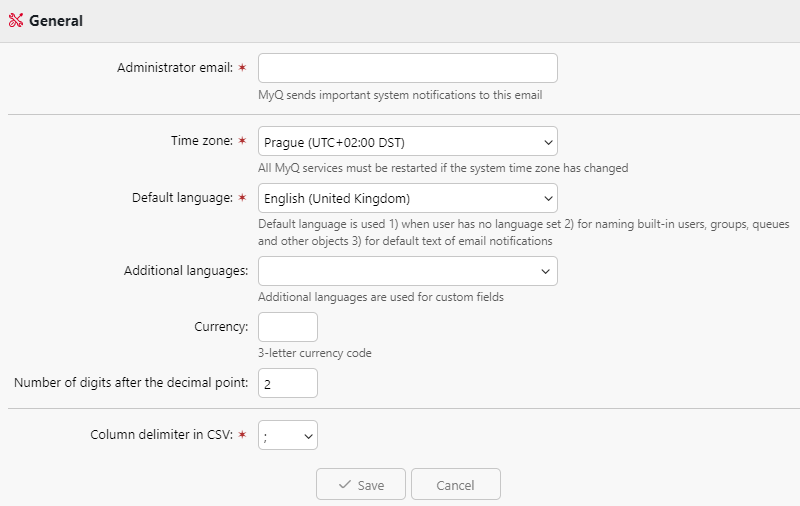Open the Time zone dropdown
The image size is (800, 506).
click(407, 142)
